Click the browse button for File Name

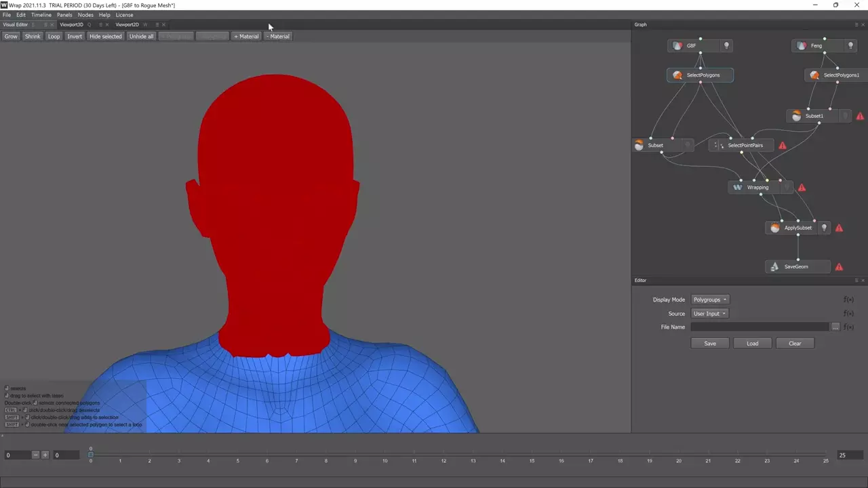[x=835, y=327]
